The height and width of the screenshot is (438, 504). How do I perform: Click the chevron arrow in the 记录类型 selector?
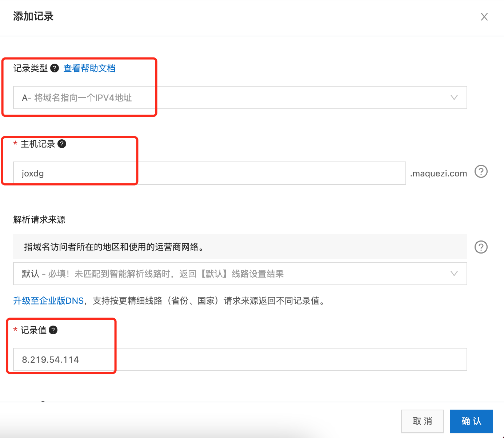click(454, 97)
